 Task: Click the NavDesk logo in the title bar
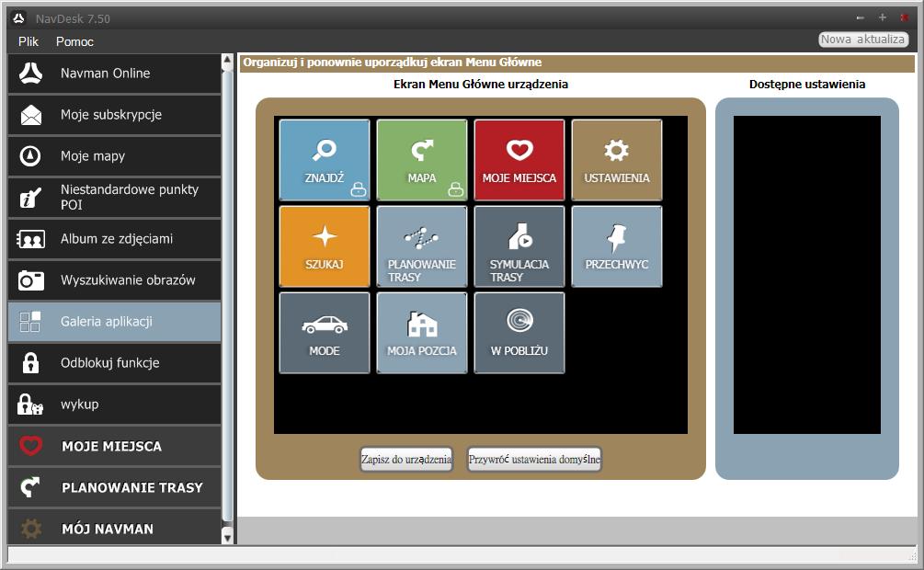coord(19,18)
